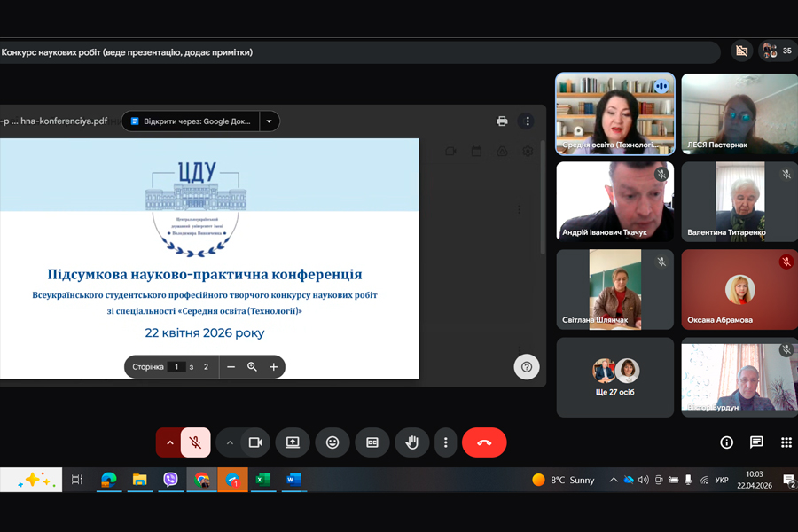Open meeting details info icon
Viewport: 798px width, 532px height.
pos(727,442)
